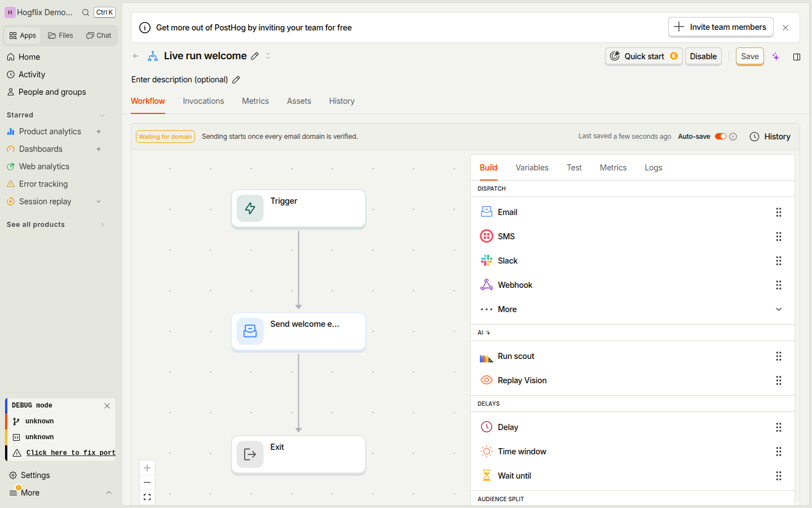Image resolution: width=812 pixels, height=508 pixels.
Task: Open the Quick start button
Action: pyautogui.click(x=644, y=56)
